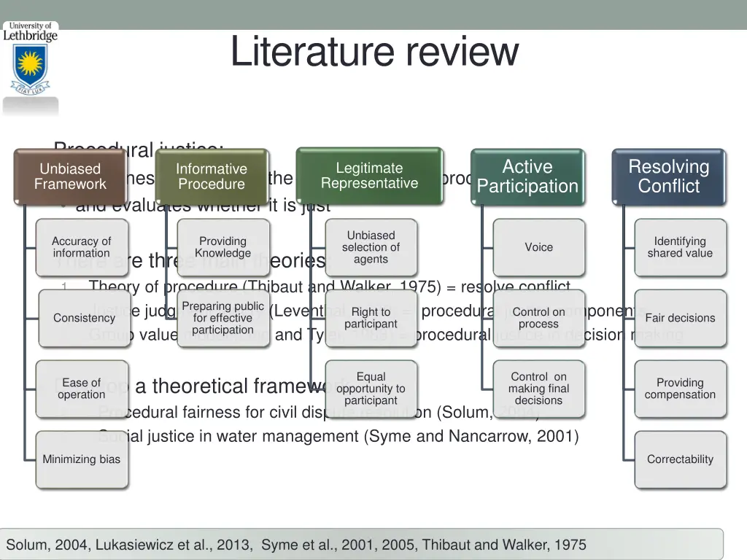The width and height of the screenshot is (747, 560).
Task: Select the Resolving Conflict header box
Action: click(669, 176)
